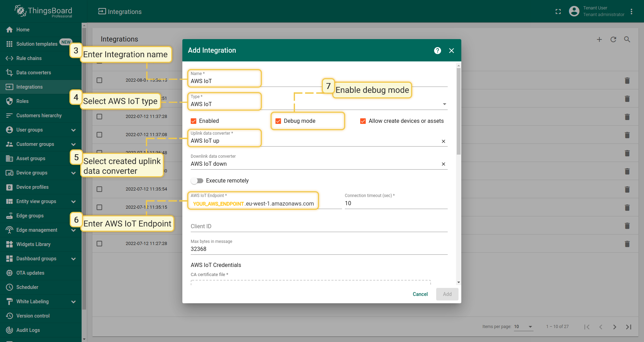Switch on Execute remotely
644x342 pixels.
click(197, 181)
